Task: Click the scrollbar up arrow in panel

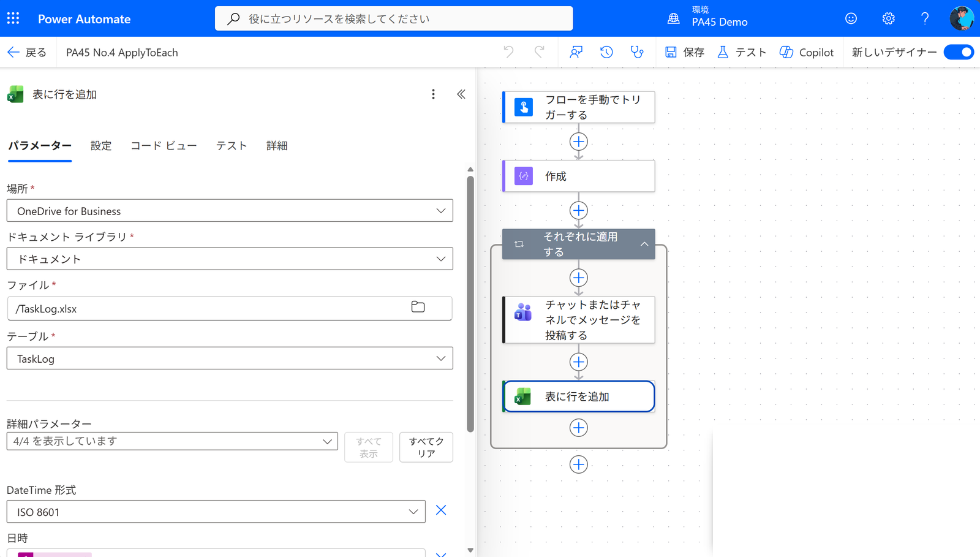Action: click(470, 169)
